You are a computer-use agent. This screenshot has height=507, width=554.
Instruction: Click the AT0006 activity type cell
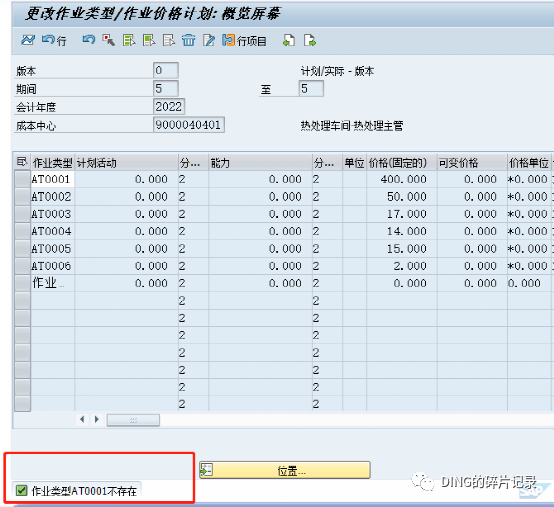[53, 266]
